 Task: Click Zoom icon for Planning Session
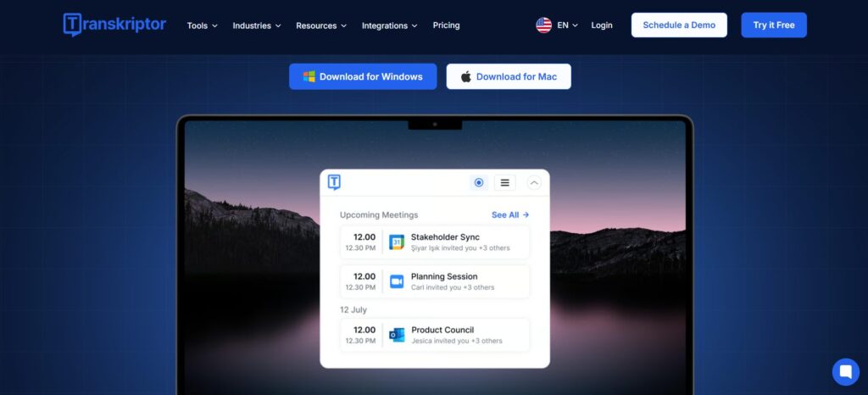point(397,281)
